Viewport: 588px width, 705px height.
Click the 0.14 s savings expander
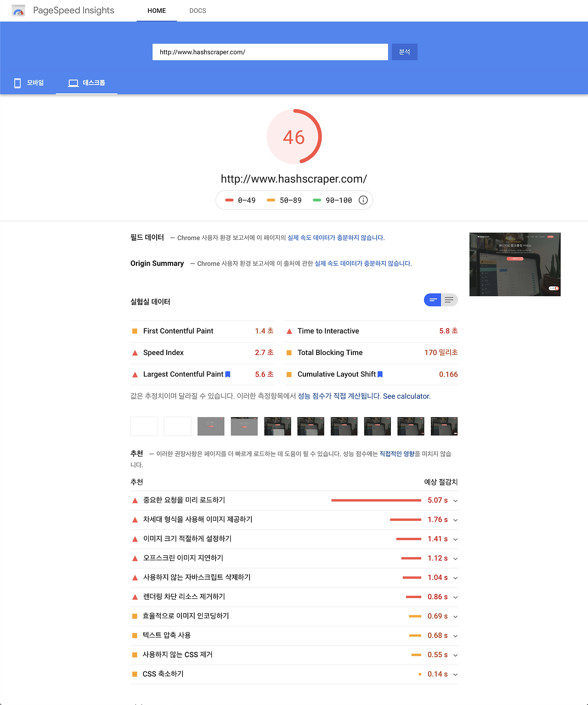[x=455, y=674]
